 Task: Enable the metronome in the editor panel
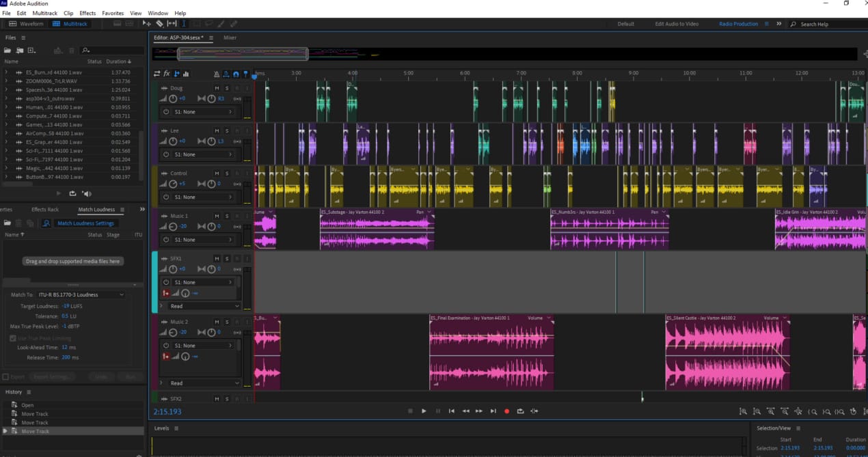217,73
